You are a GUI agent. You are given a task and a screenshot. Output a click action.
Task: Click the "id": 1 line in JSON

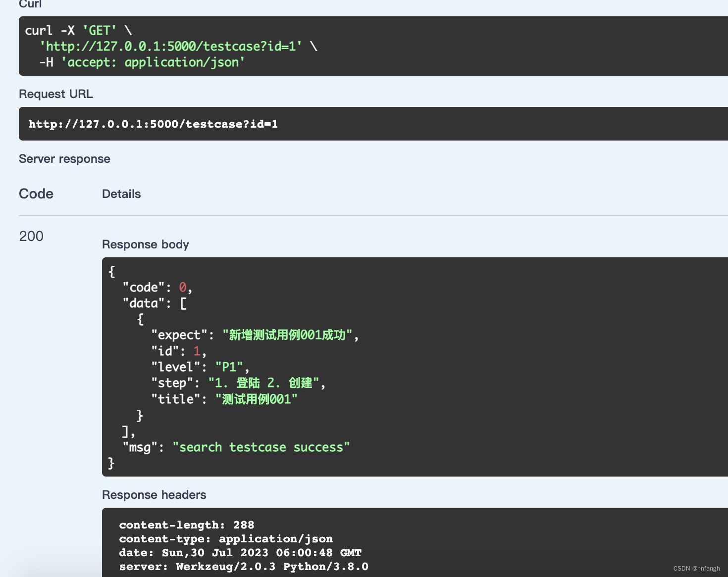click(179, 351)
